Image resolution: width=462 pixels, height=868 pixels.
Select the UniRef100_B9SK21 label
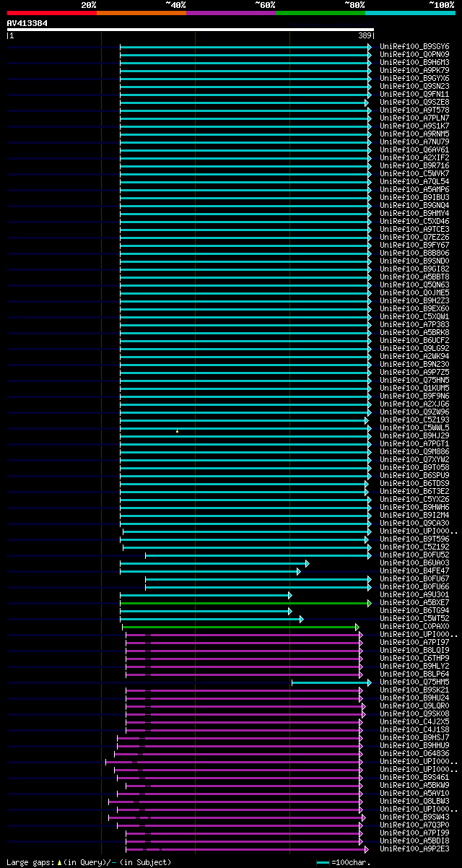point(414,690)
